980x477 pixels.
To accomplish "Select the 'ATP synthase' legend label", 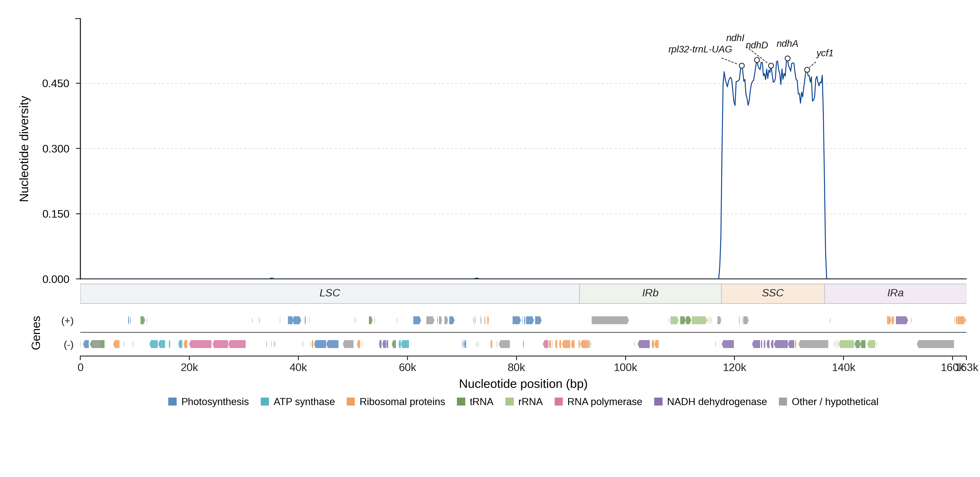I will [x=304, y=402].
